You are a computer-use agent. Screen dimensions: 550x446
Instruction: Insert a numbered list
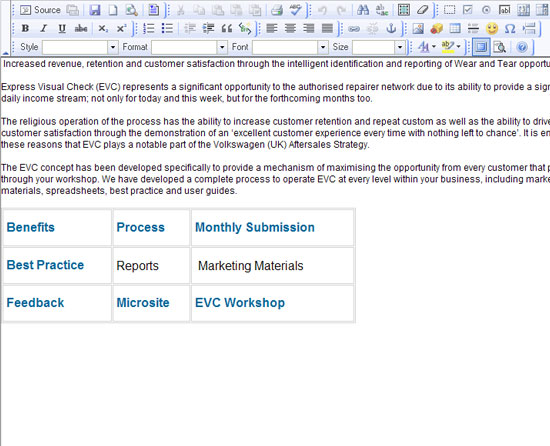[149, 28]
